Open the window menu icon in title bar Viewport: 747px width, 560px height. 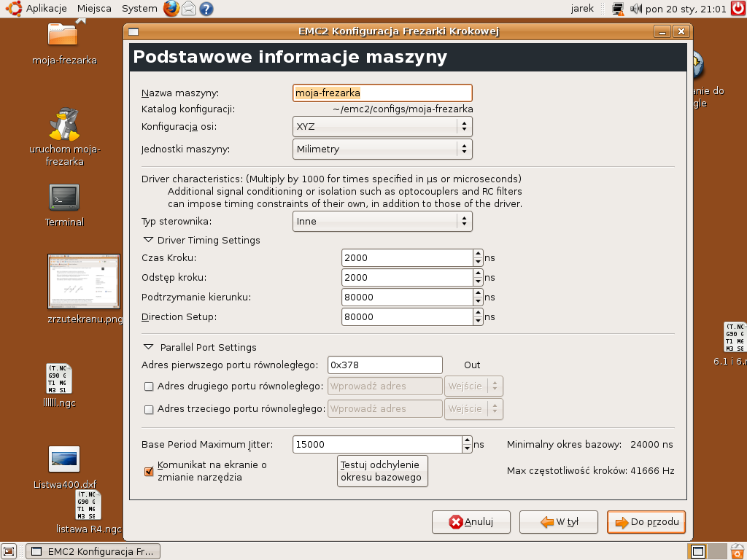click(133, 32)
